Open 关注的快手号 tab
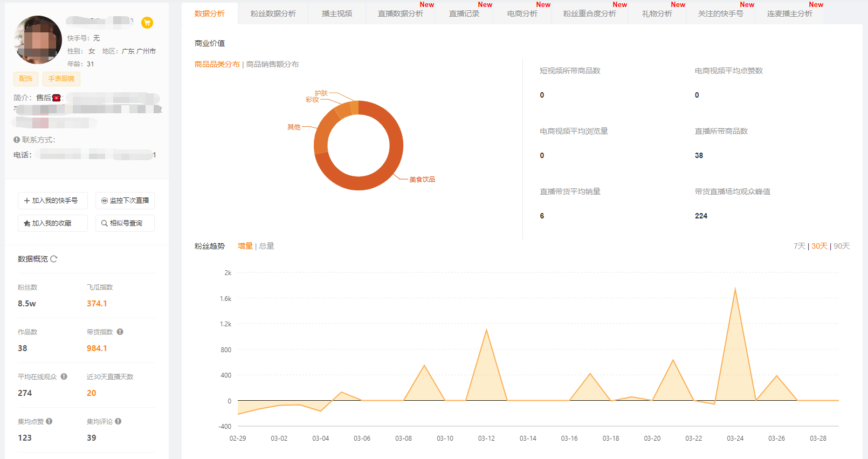This screenshot has height=459, width=868. 721,13
